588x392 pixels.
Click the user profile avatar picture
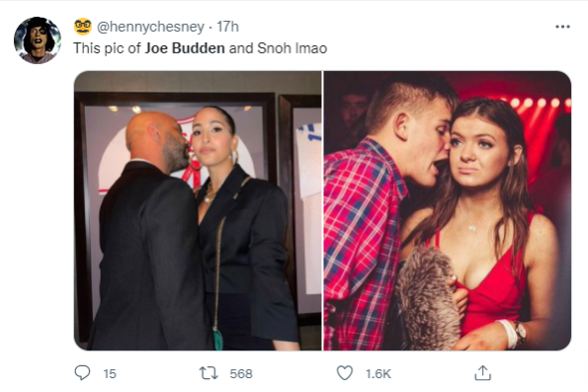pos(38,40)
